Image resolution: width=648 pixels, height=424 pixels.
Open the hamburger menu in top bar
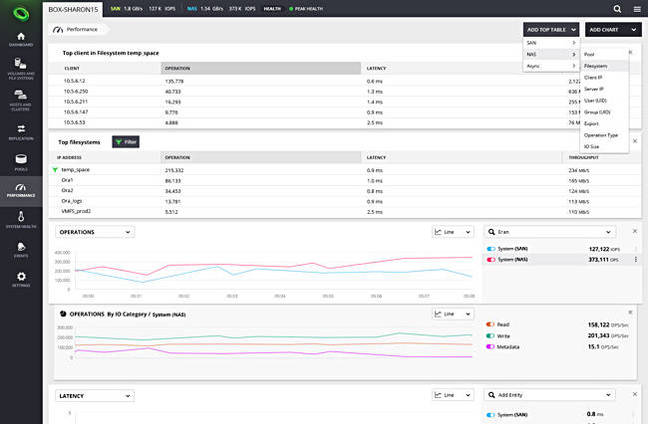point(637,9)
